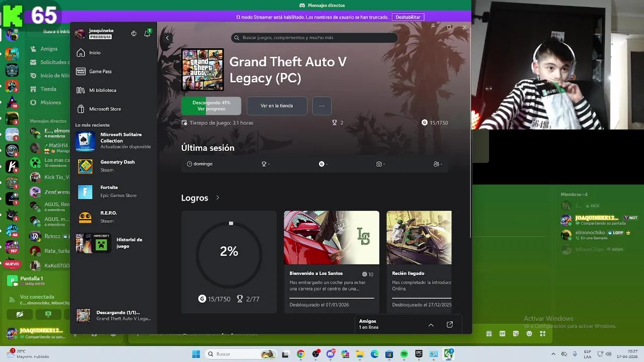This screenshot has width=644, height=362.
Task: Click the friends icon in Última sesión row
Action: coord(436,164)
